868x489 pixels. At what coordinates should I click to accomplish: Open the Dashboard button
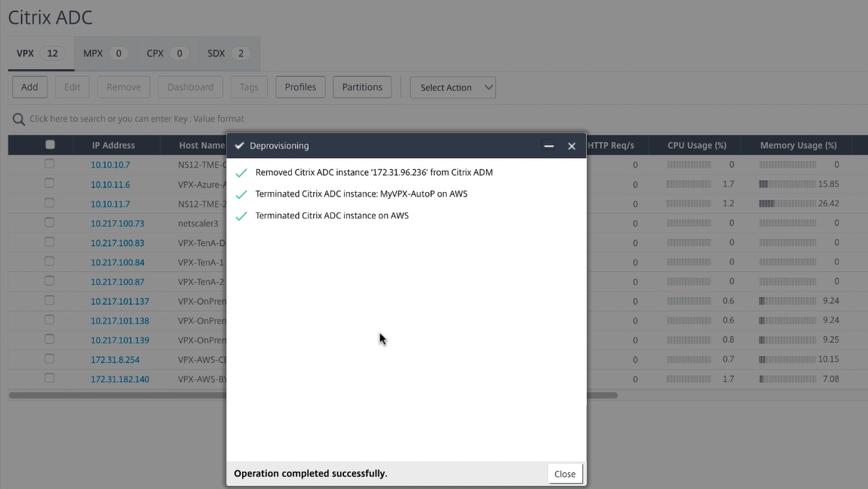coord(190,87)
